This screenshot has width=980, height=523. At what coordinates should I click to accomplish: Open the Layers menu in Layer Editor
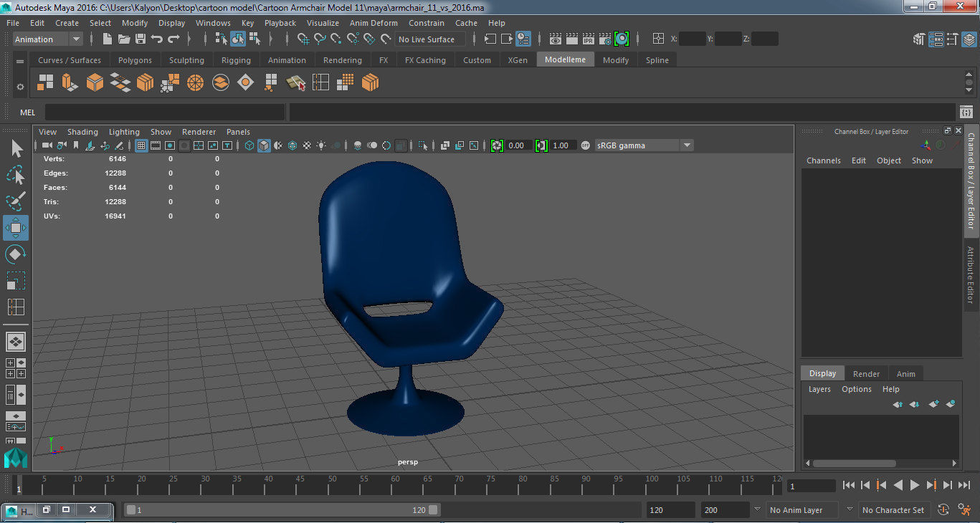(x=819, y=389)
